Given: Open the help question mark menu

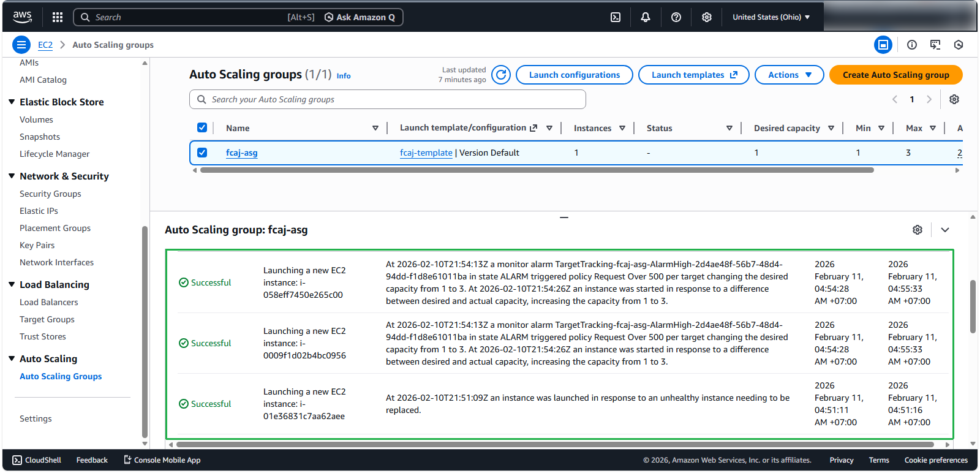Looking at the screenshot, I should (x=676, y=17).
